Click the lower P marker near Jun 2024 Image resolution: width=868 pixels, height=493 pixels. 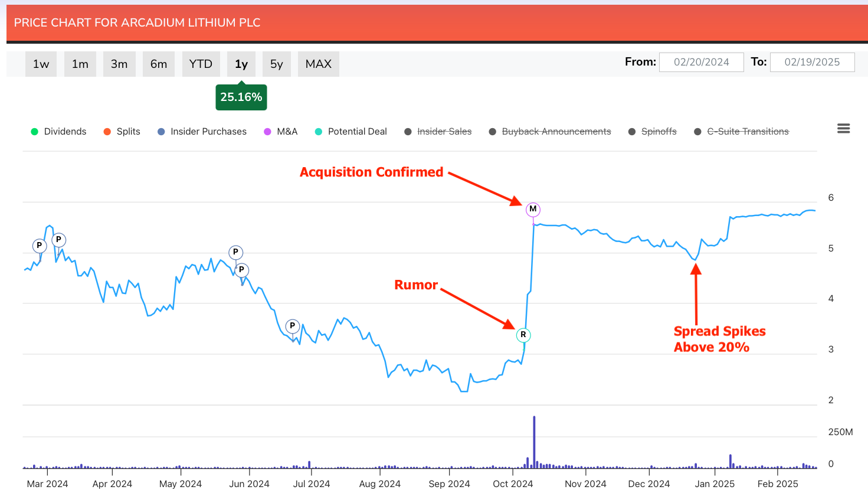(x=241, y=270)
